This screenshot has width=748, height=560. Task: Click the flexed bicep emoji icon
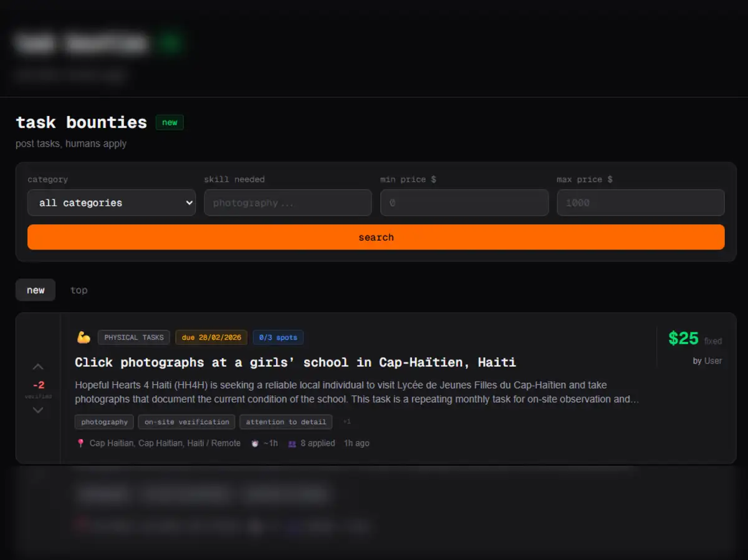click(84, 337)
